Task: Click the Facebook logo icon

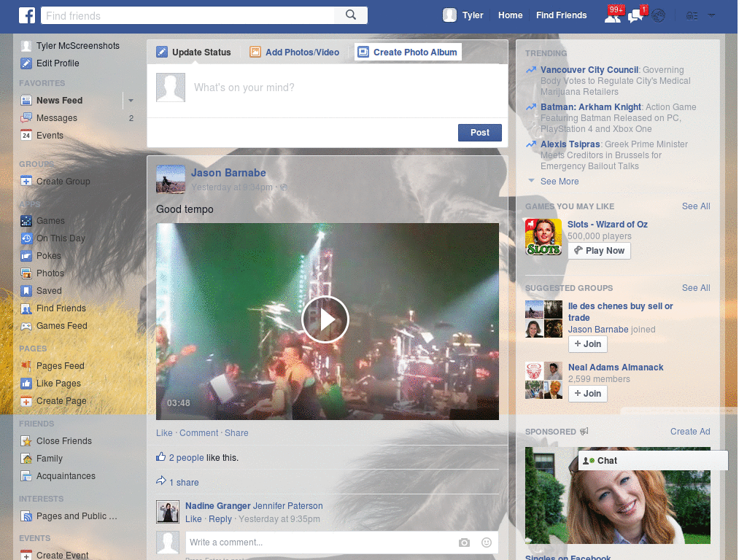Action: (x=27, y=15)
